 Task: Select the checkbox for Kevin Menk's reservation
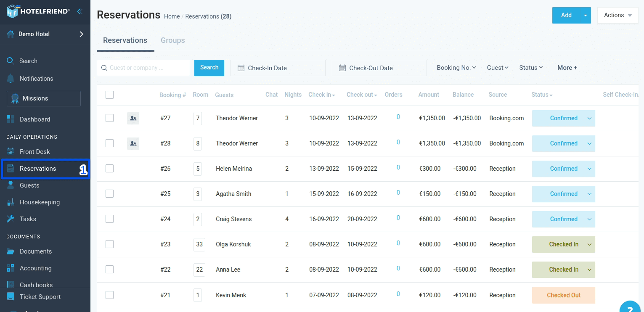click(x=109, y=295)
